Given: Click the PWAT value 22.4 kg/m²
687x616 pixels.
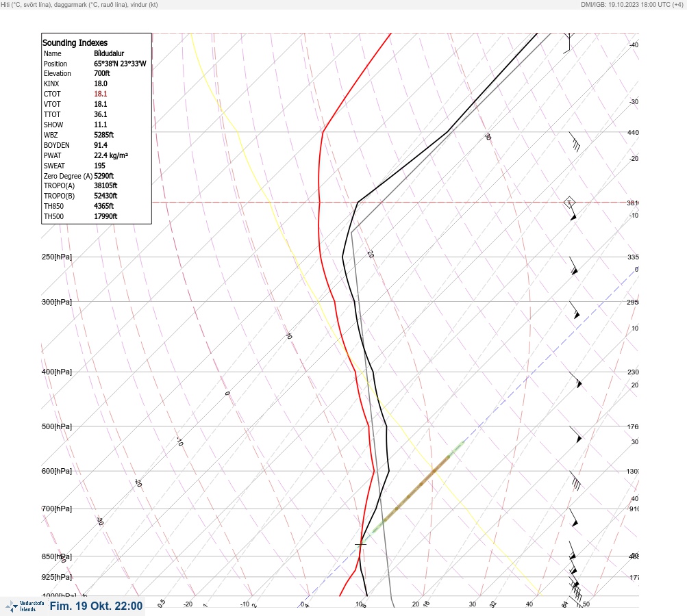Looking at the screenshot, I should [x=111, y=155].
